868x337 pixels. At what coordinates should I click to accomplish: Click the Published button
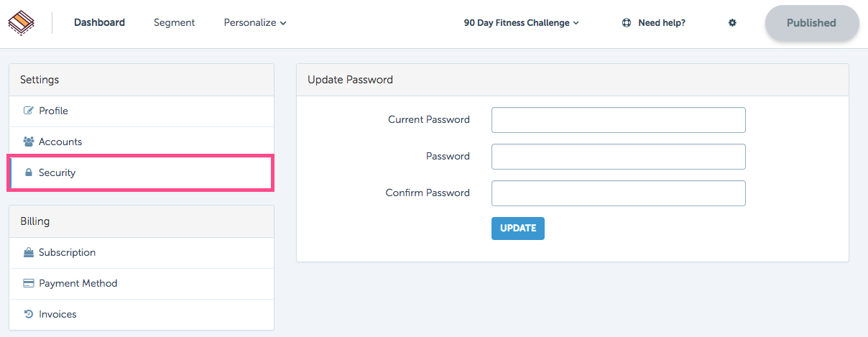pyautogui.click(x=811, y=23)
